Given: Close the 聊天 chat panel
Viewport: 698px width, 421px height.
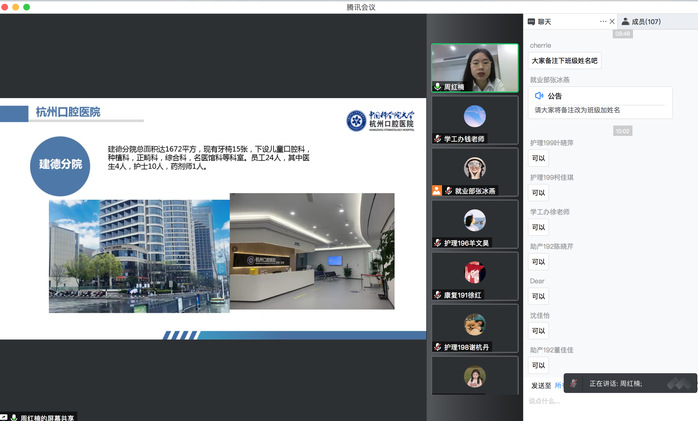Looking at the screenshot, I should coord(612,21).
